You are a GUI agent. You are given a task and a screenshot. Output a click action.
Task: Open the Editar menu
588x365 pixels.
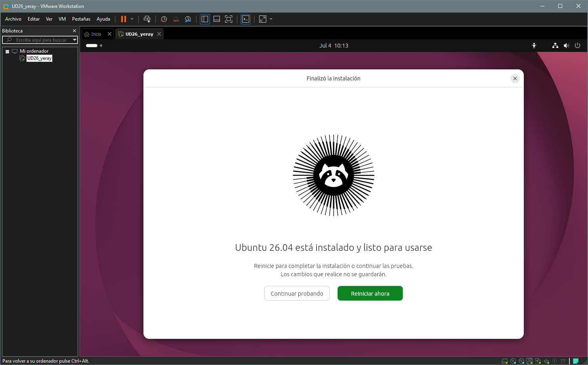point(34,19)
